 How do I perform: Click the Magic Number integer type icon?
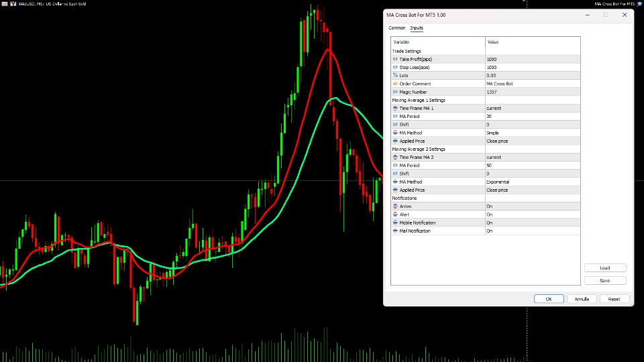click(395, 92)
